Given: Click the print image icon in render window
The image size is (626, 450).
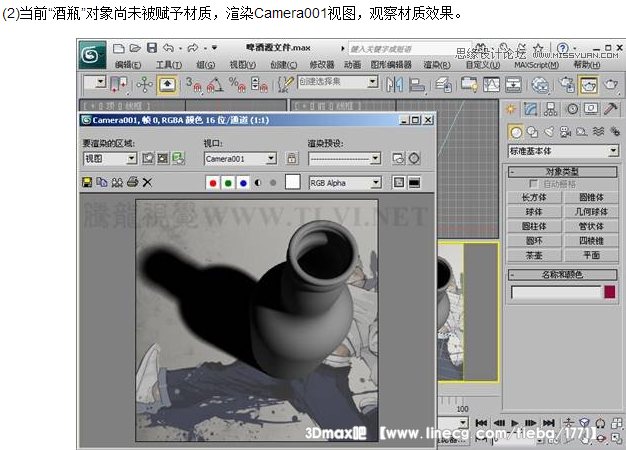Looking at the screenshot, I should (x=132, y=182).
